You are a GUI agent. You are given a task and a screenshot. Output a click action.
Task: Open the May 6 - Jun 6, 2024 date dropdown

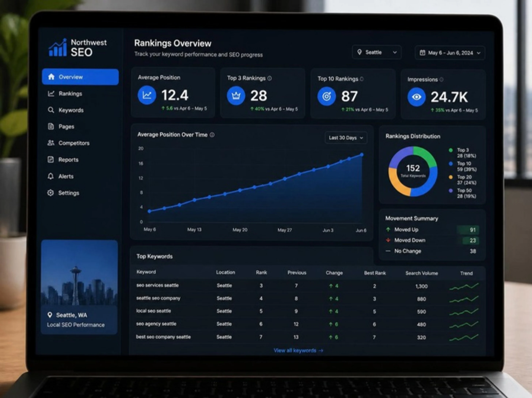click(450, 53)
